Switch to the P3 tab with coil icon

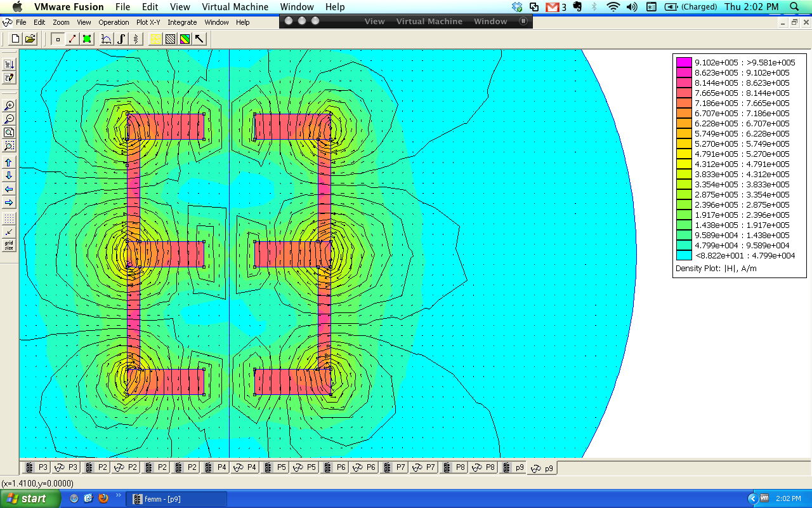(x=36, y=467)
